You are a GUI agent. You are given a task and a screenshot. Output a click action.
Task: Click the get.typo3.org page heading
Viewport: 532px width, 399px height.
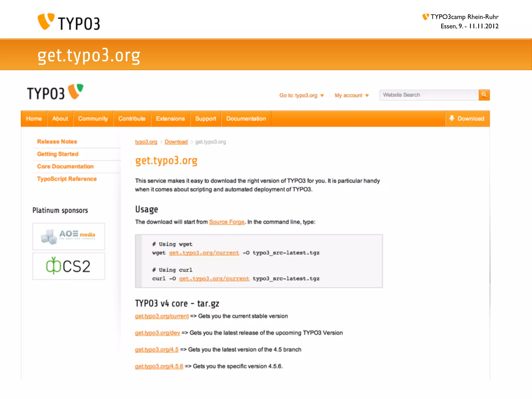pyautogui.click(x=166, y=161)
